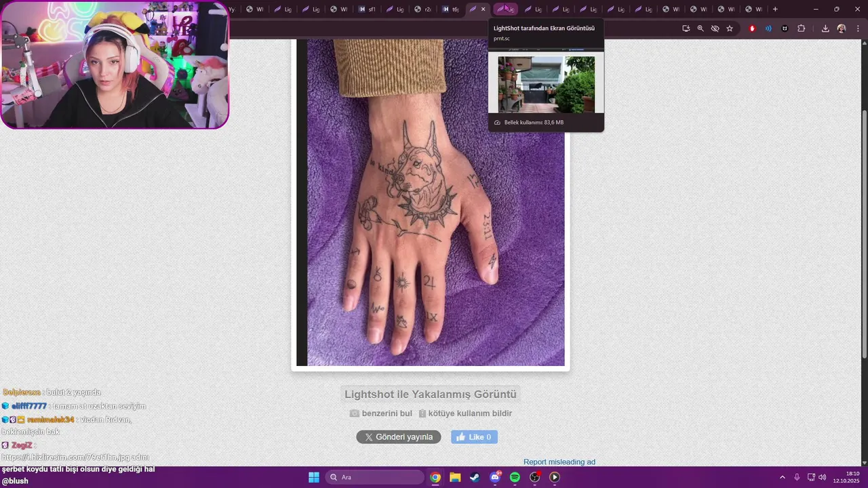
Task: Open Steam from taskbar
Action: pyautogui.click(x=475, y=477)
